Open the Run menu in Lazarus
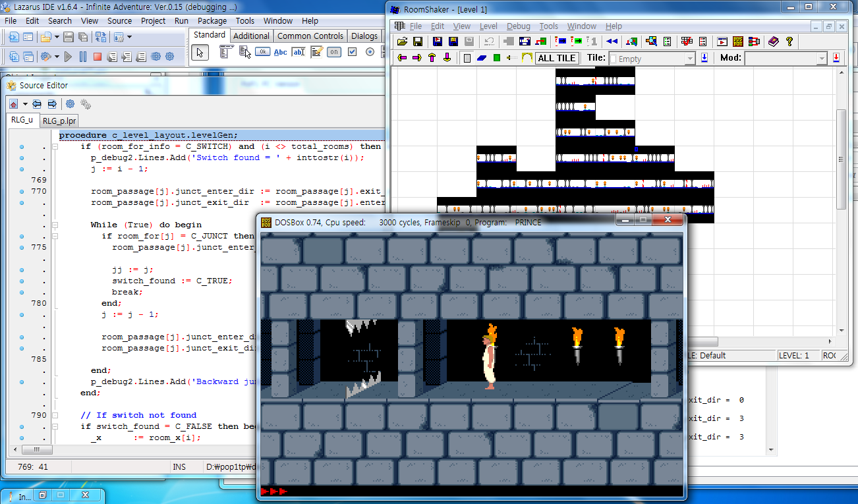Screen dimensions: 858x504 tap(181, 20)
